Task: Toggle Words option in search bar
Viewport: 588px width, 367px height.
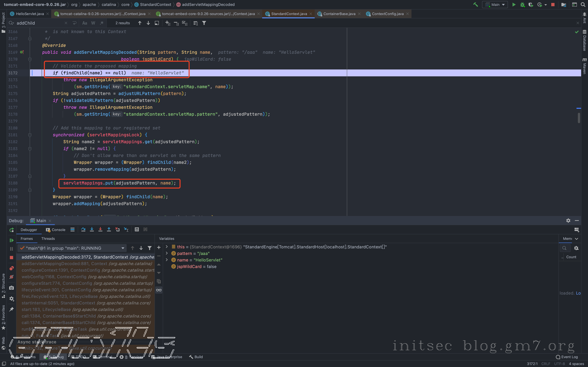Action: pos(93,23)
